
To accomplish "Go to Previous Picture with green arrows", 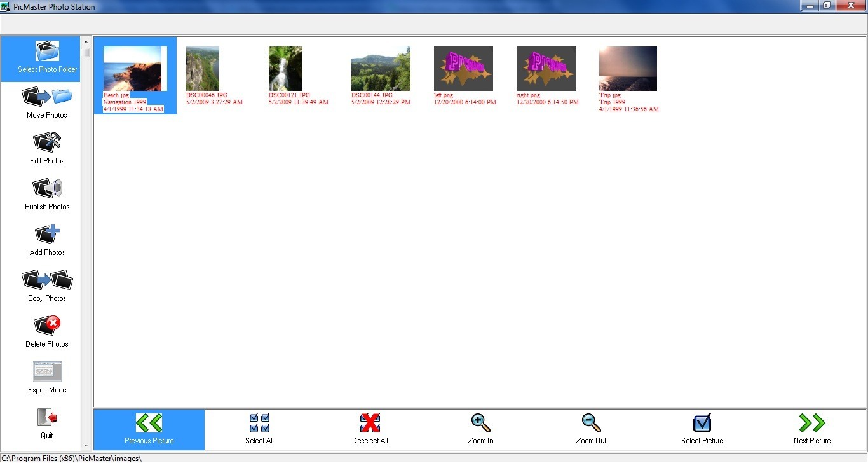I will (149, 423).
